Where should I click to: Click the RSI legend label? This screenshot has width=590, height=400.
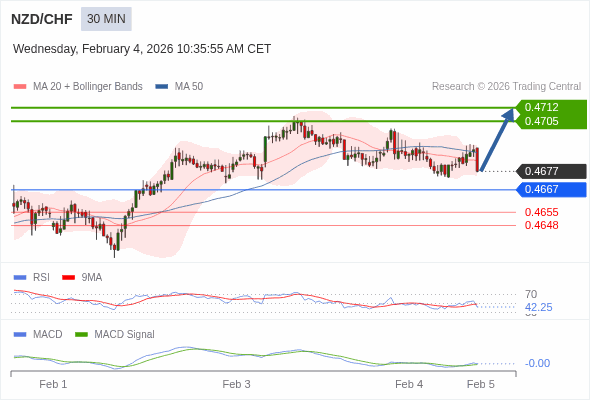pos(41,278)
